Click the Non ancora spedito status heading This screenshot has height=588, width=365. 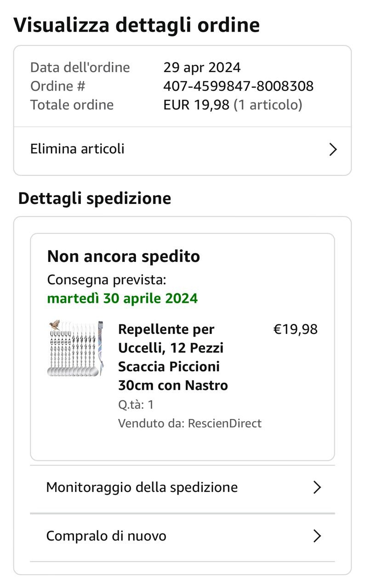[123, 256]
